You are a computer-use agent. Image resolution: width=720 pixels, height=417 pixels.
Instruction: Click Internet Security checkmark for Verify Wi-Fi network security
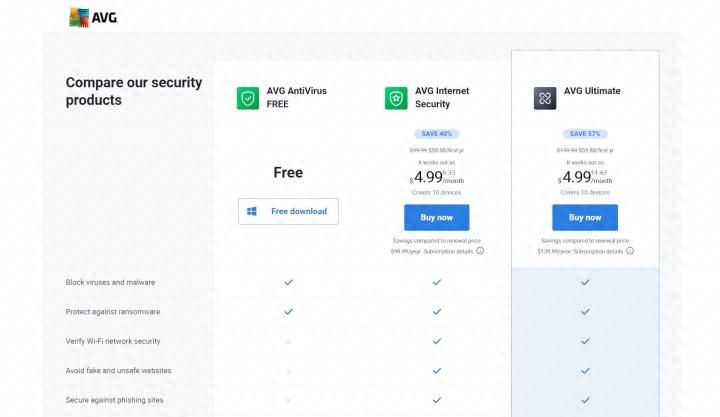pos(437,341)
